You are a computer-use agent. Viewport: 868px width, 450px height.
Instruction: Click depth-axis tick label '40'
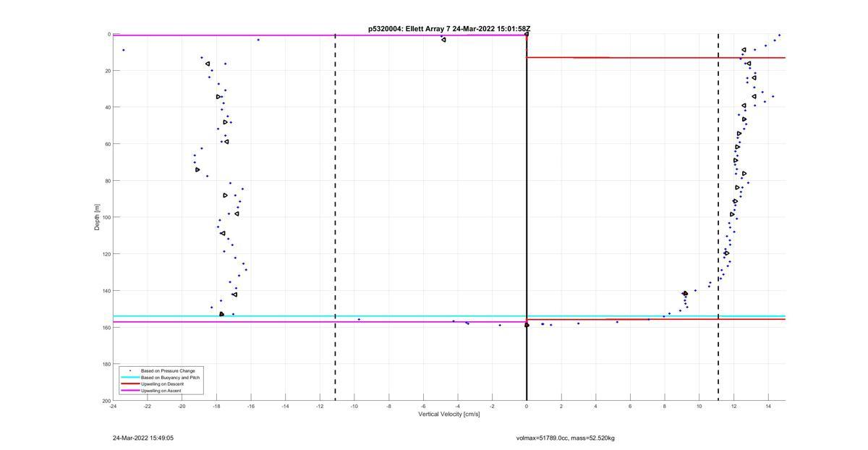[x=107, y=107]
